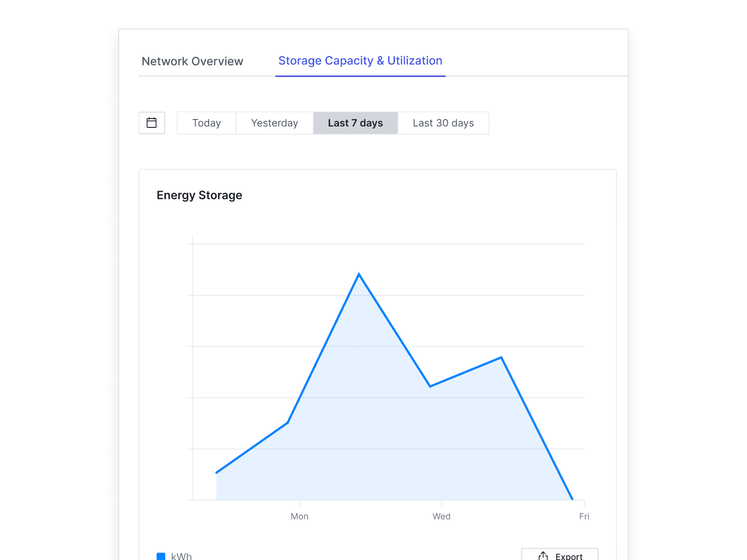Click the Fri axis label
Image resolution: width=747 pixels, height=560 pixels.
584,516
